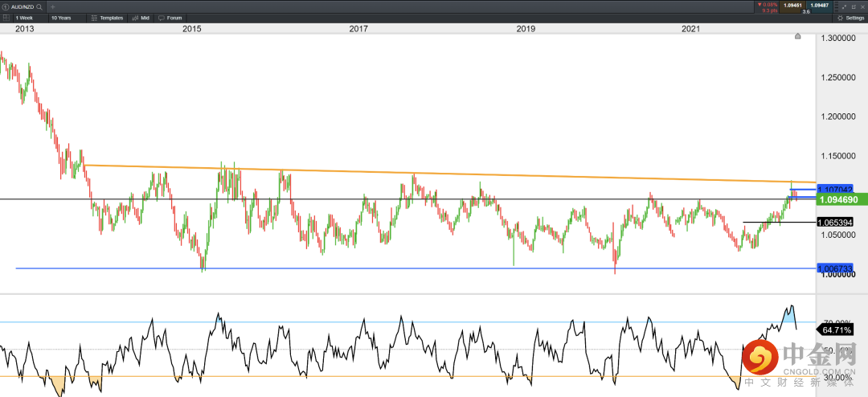Open the 10 Years period dropdown

[62, 17]
